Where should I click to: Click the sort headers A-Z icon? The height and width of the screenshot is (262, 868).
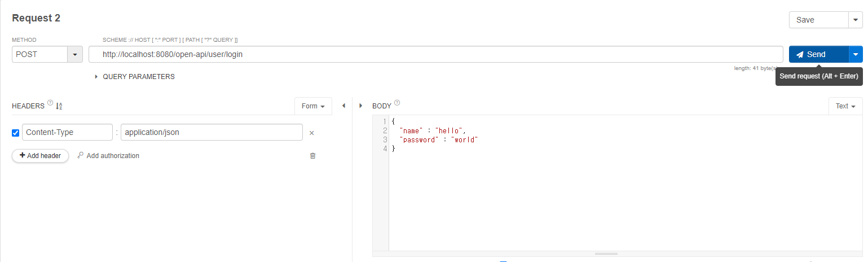[x=59, y=106]
